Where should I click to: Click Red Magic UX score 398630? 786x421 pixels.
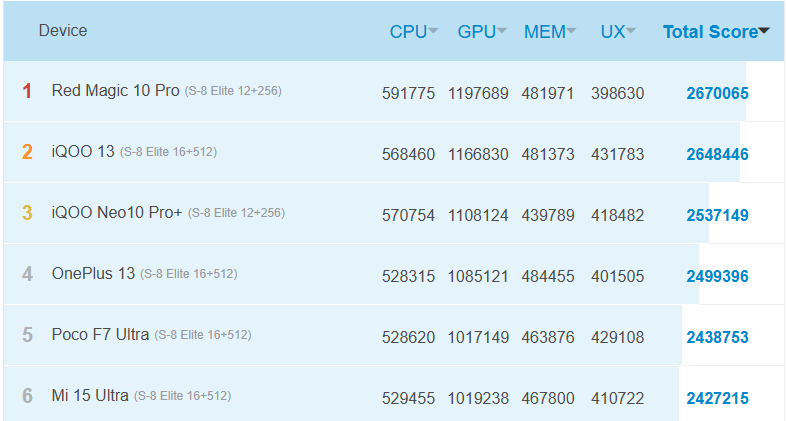[618, 93]
